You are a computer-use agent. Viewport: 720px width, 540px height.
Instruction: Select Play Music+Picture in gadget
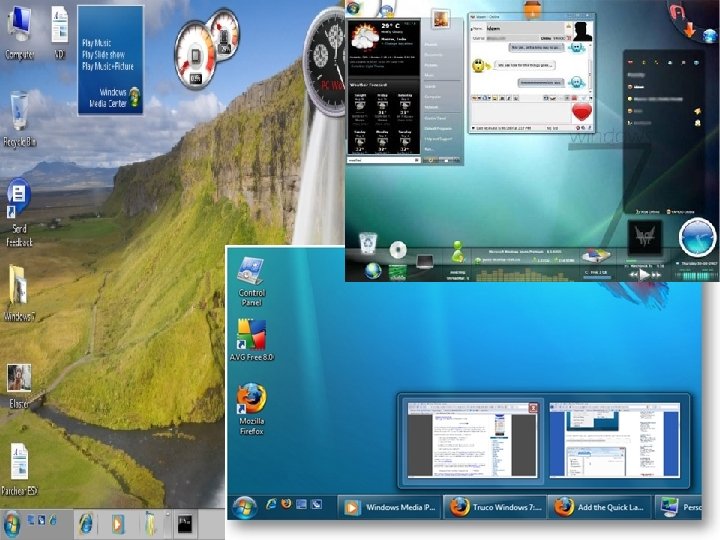coord(107,67)
